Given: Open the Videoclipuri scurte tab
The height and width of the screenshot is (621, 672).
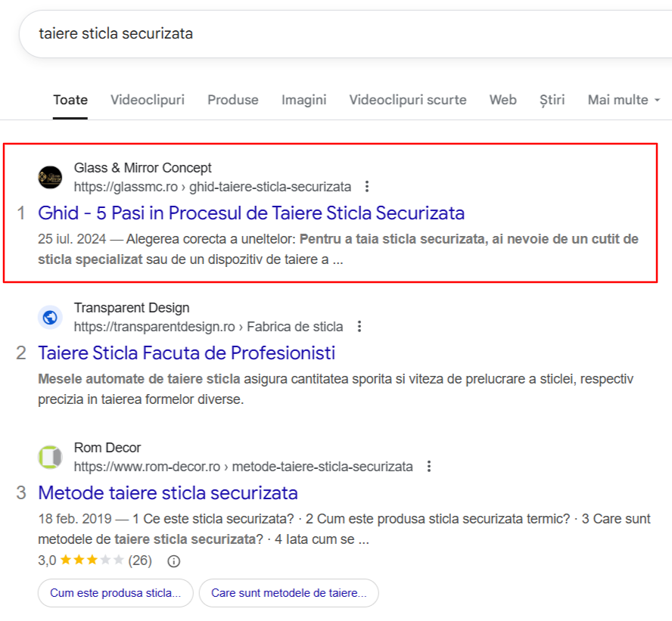Looking at the screenshot, I should (408, 100).
